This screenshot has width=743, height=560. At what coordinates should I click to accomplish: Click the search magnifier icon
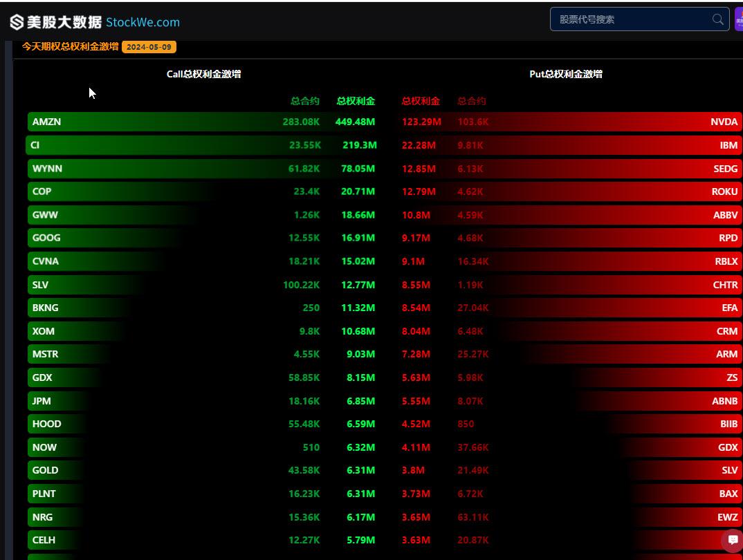(717, 19)
